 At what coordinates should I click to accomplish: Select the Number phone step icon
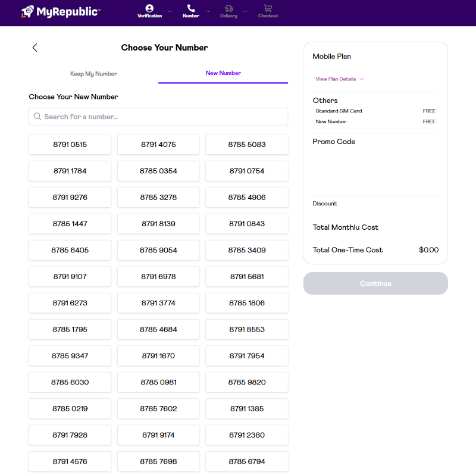[191, 8]
